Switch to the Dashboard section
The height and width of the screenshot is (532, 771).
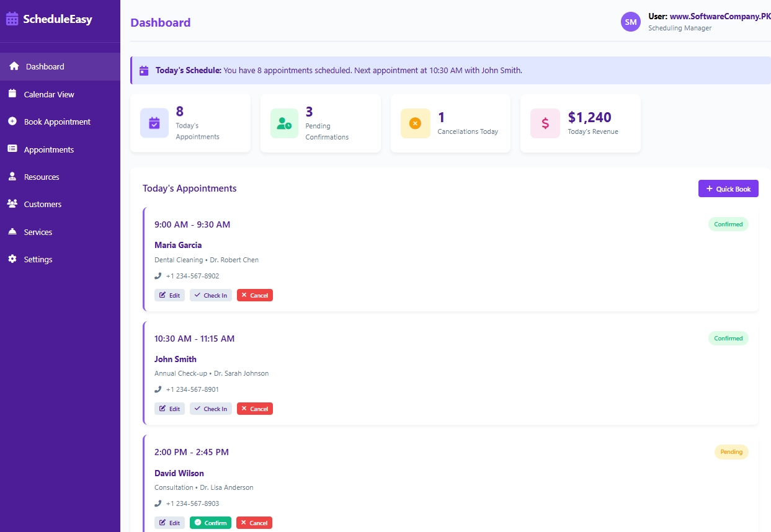pyautogui.click(x=44, y=66)
